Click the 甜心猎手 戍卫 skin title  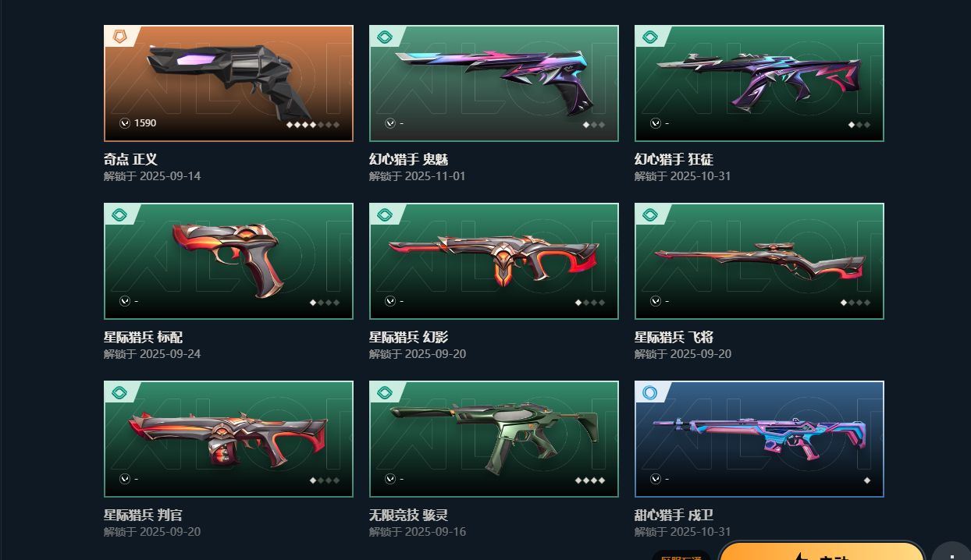tap(674, 515)
